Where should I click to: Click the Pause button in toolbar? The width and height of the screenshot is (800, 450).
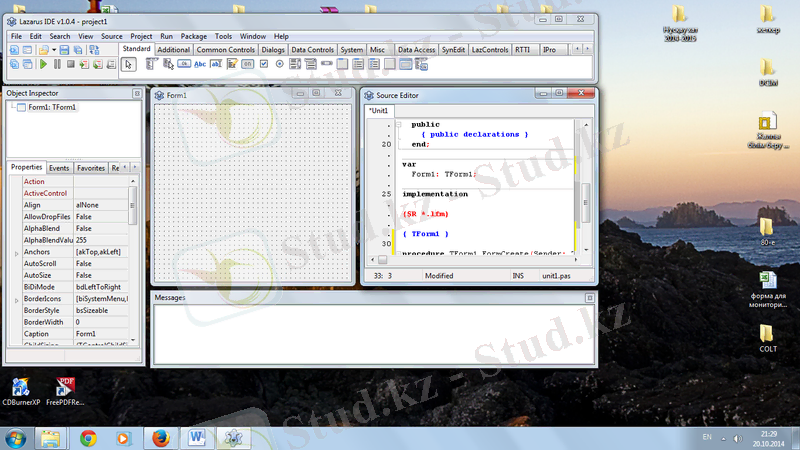(x=57, y=64)
